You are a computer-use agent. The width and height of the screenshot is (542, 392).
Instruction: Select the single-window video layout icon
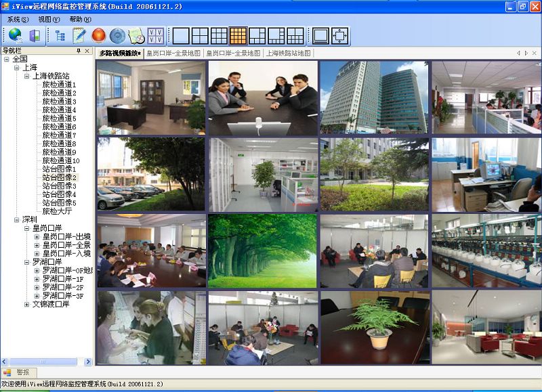[181, 36]
